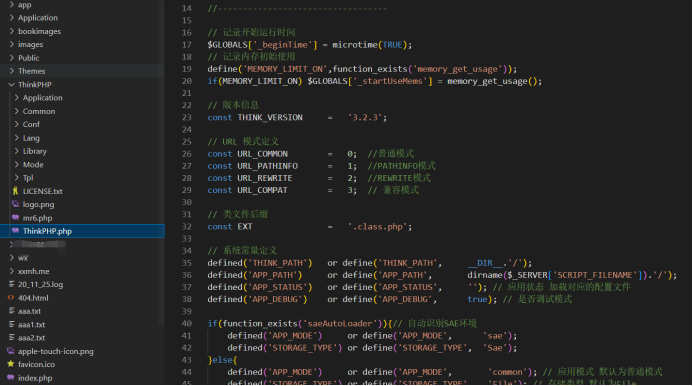This screenshot has height=386, width=693.
Task: Expand the images folder chevron
Action: click(x=11, y=44)
